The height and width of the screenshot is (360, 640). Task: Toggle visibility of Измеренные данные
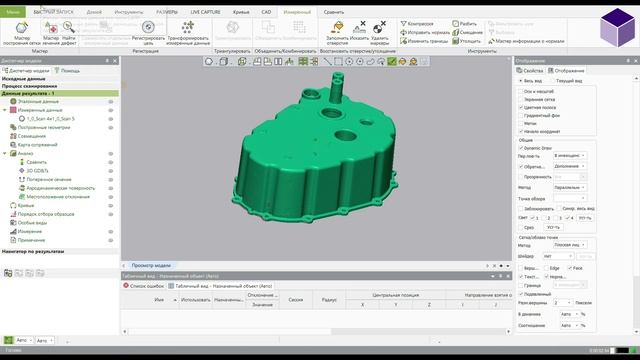coord(111,110)
